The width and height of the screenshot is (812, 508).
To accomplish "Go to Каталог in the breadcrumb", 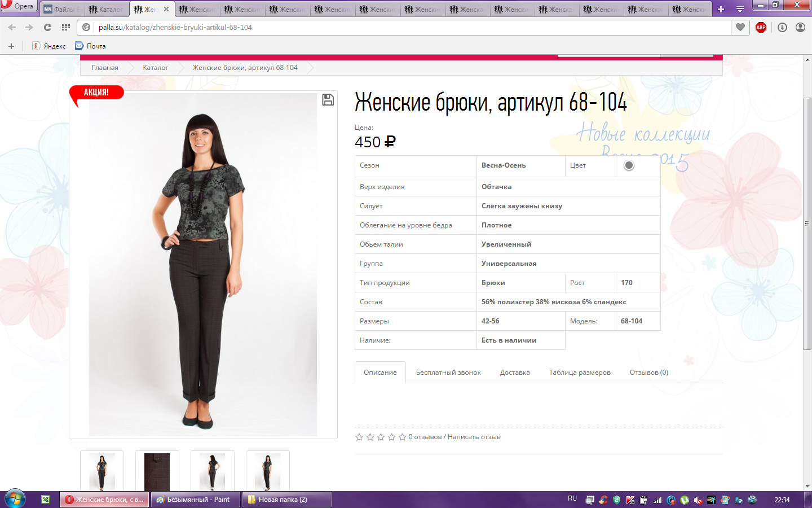I will [x=155, y=68].
